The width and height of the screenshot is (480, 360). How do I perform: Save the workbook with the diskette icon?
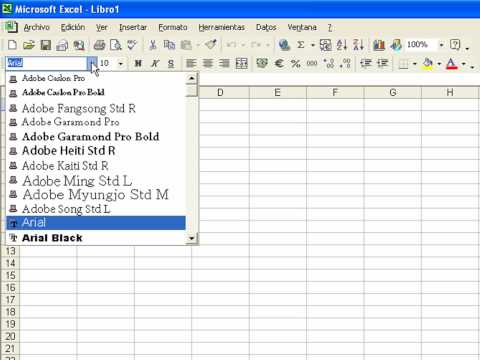pyautogui.click(x=46, y=45)
